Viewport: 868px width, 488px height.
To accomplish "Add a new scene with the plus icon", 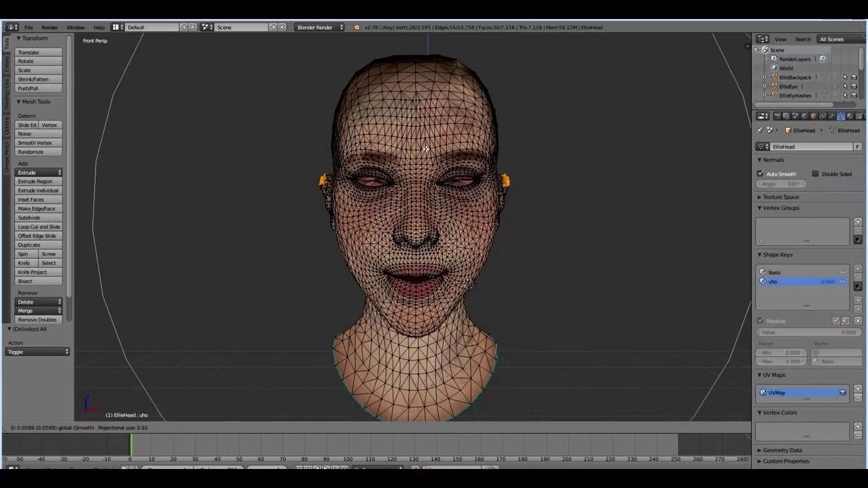I will point(273,27).
